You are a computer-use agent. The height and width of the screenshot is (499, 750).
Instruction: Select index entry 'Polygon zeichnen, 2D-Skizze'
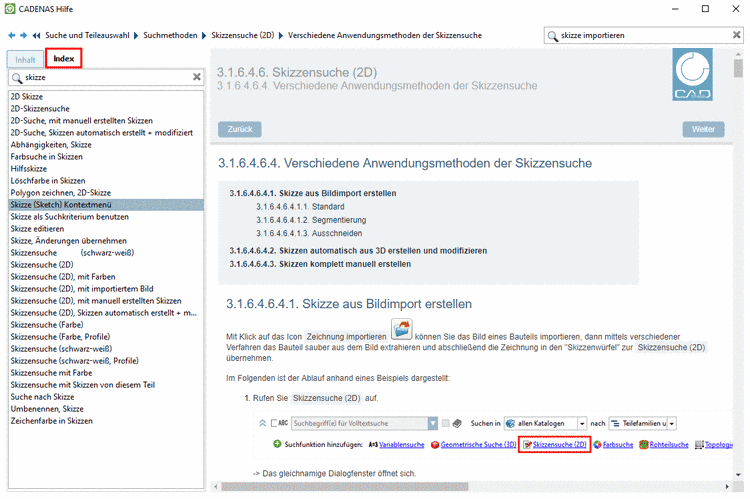coord(106,192)
